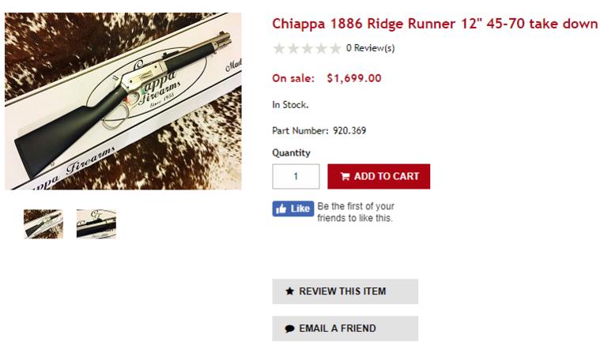Click the Quantity input field
The height and width of the screenshot is (364, 600).
pos(296,177)
